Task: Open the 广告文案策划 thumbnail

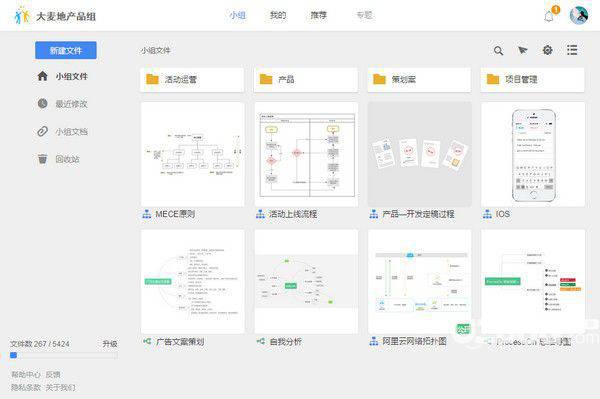Action: click(192, 282)
